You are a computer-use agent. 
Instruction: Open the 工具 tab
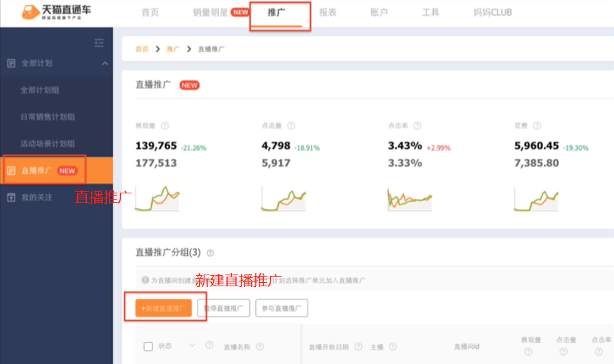(x=430, y=12)
